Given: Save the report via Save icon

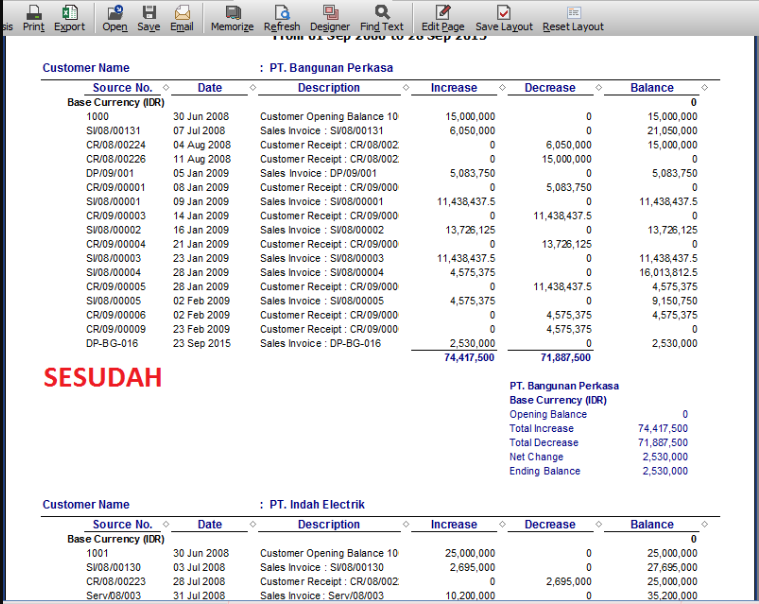Looking at the screenshot, I should pos(149,18).
